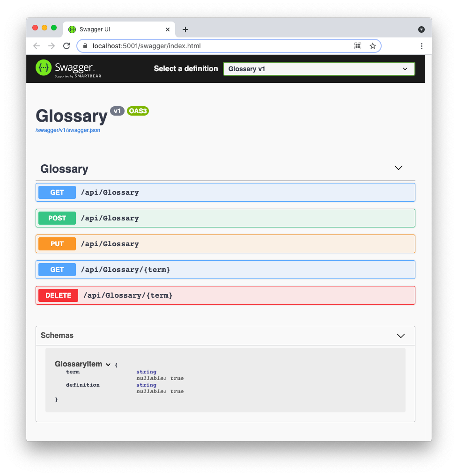Click the new tab plus icon
Image resolution: width=458 pixels, height=476 pixels.
pos(185,29)
